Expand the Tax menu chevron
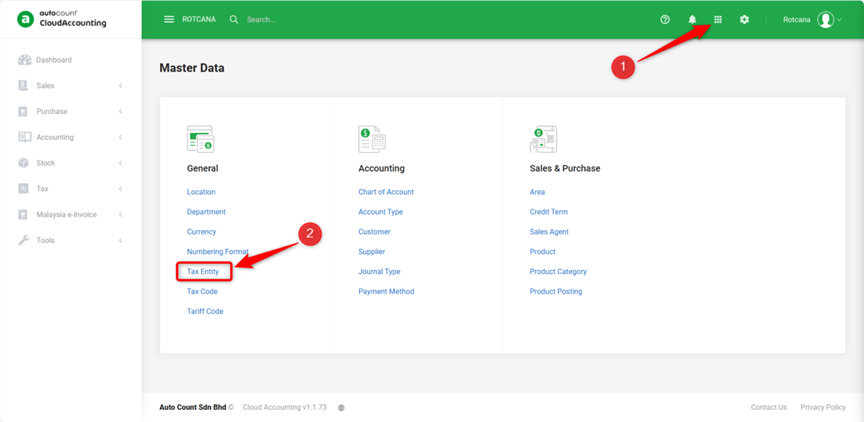The image size is (864, 422). point(120,188)
